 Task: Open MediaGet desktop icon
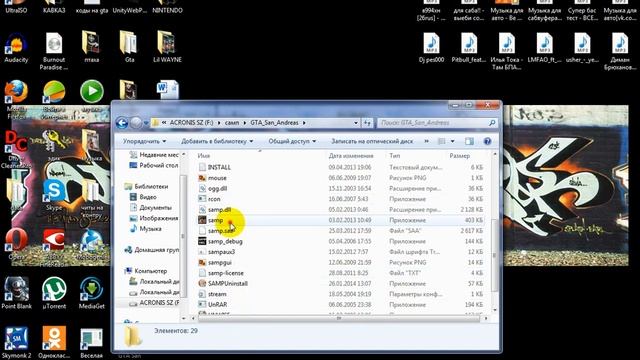91,292
